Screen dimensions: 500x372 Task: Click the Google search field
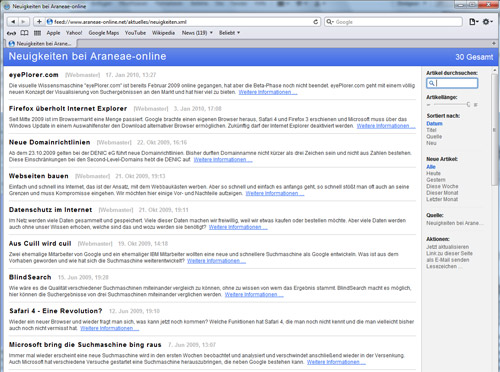pyautogui.click(x=393, y=22)
